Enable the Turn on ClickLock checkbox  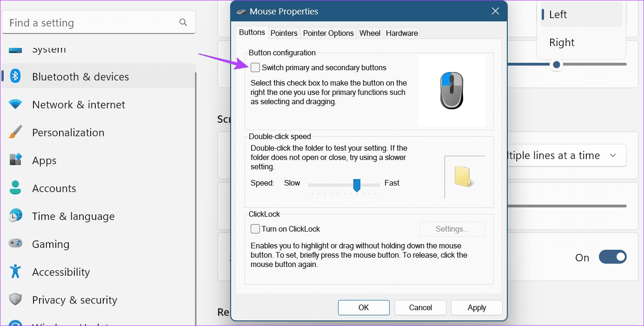pyautogui.click(x=255, y=229)
